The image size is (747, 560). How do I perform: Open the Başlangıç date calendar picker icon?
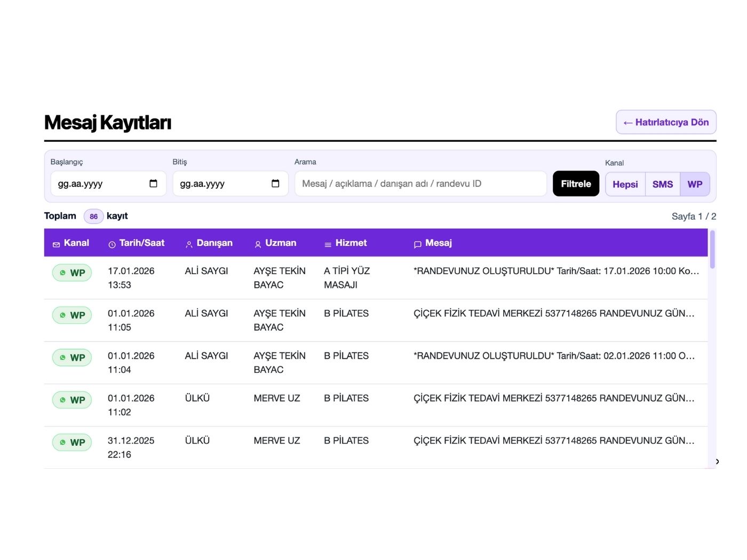(153, 183)
